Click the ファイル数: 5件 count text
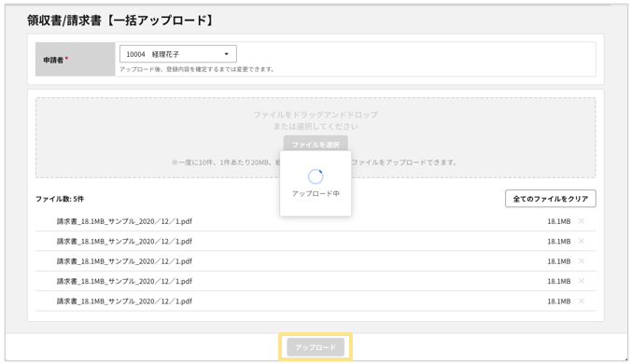 (x=60, y=199)
